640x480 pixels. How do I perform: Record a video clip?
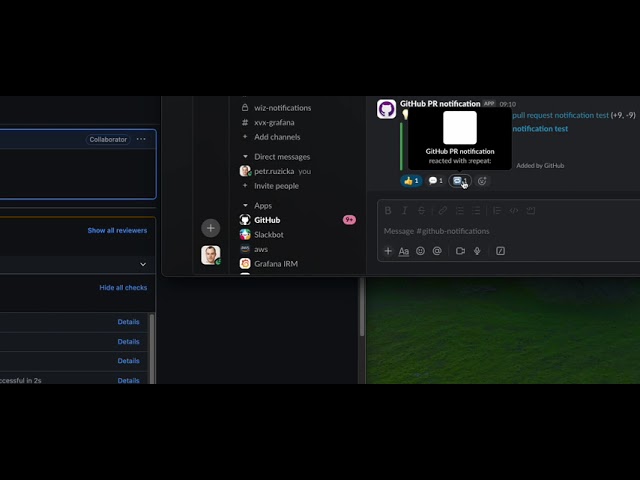460,251
